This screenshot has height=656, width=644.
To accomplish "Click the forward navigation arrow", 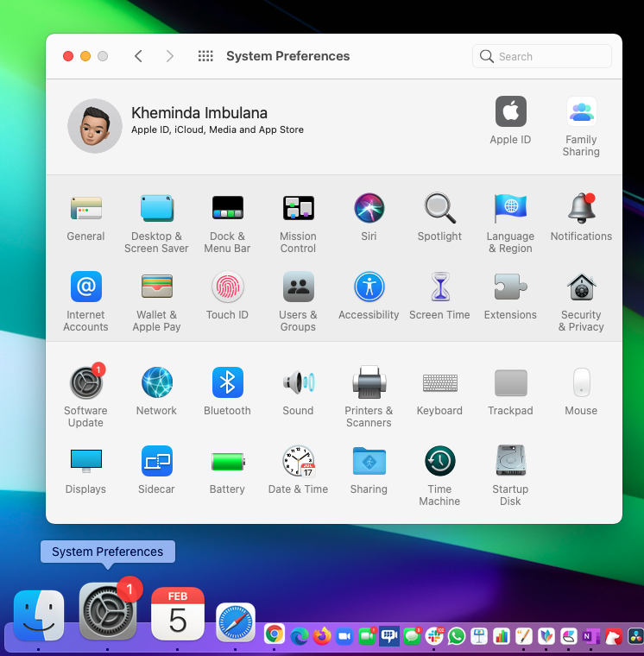I will pos(169,56).
